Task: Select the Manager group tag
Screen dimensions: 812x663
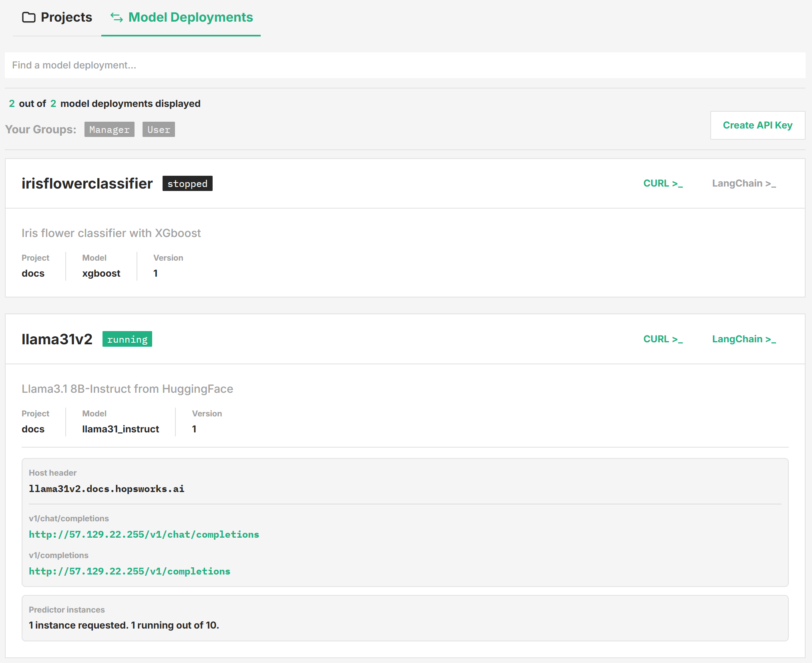Action: point(109,130)
